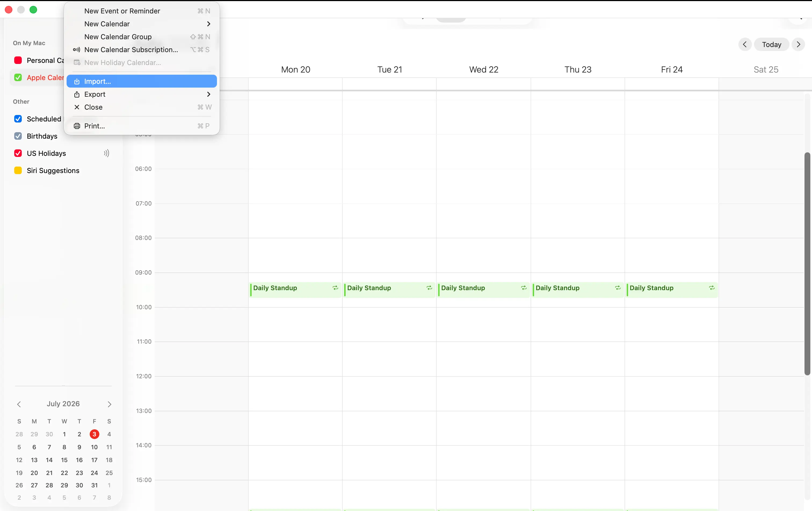Click the Import menu icon

(x=77, y=81)
